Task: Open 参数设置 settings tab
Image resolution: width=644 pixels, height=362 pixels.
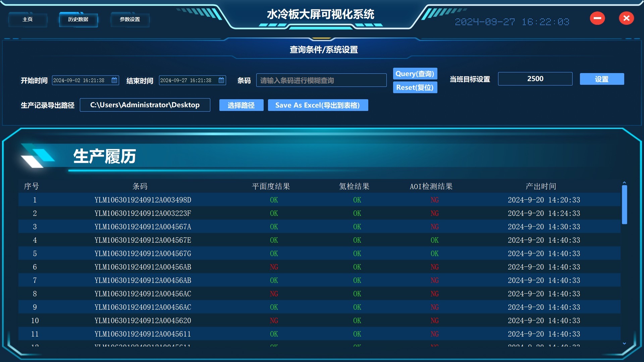Action: click(130, 19)
